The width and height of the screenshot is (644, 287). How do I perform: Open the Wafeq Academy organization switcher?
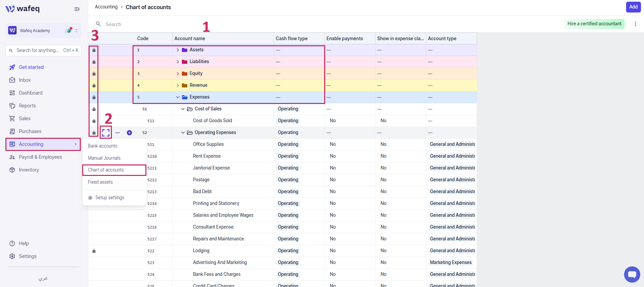click(x=43, y=30)
